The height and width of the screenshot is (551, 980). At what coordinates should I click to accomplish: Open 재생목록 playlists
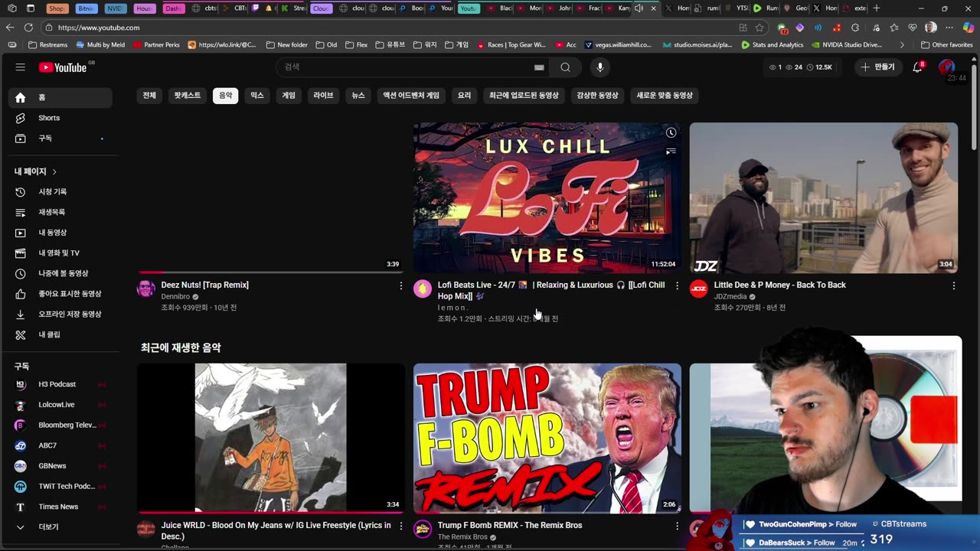click(60, 212)
